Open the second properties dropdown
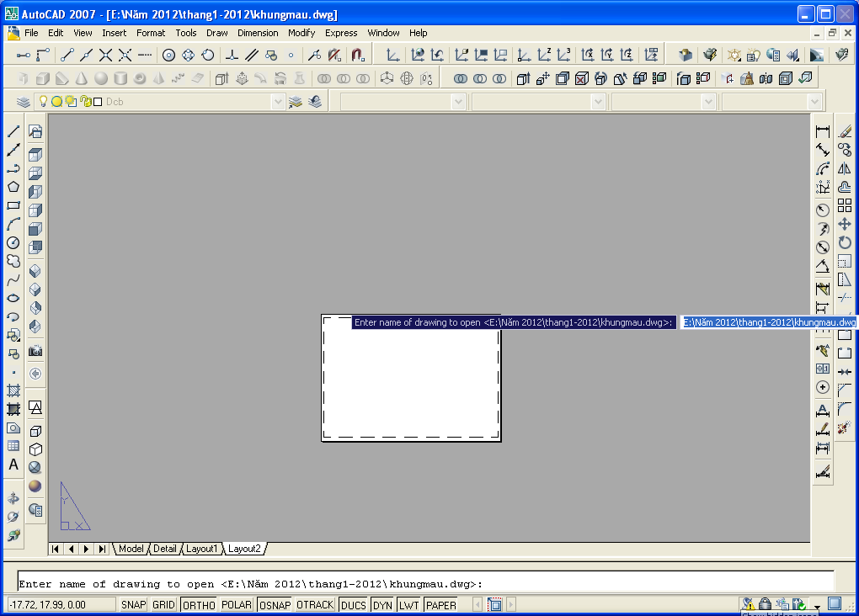The image size is (859, 616). point(598,102)
